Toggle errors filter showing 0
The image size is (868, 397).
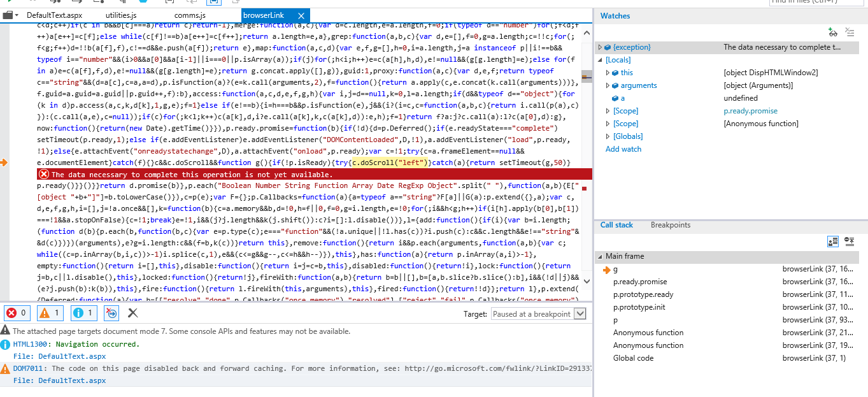[17, 313]
